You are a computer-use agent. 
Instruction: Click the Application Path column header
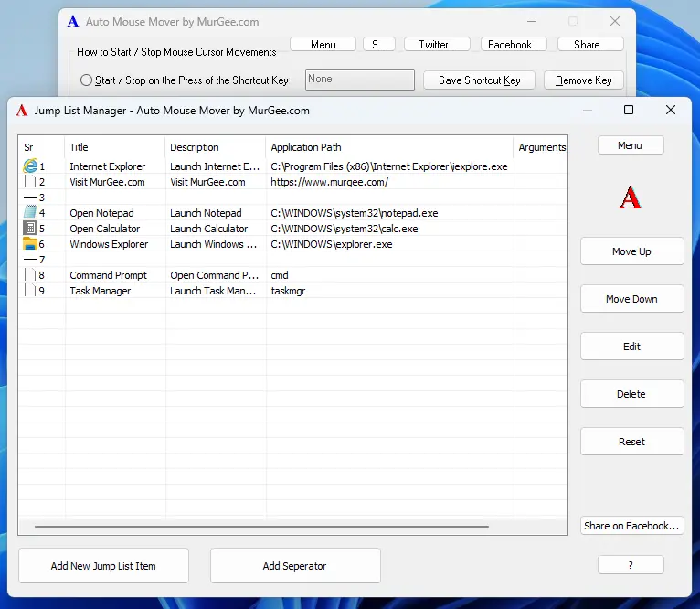pyautogui.click(x=389, y=147)
